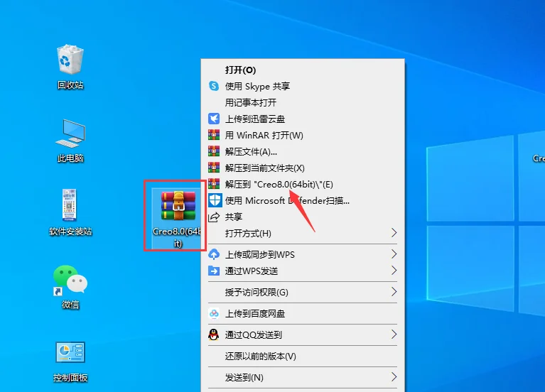Choose 用记事本打开 menu entry
Screen dimensions: 545x392
point(303,102)
